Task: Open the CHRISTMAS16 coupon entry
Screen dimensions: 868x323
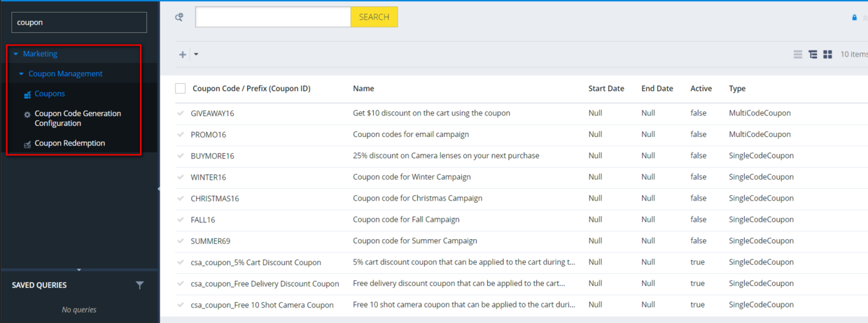Action: pyautogui.click(x=215, y=199)
